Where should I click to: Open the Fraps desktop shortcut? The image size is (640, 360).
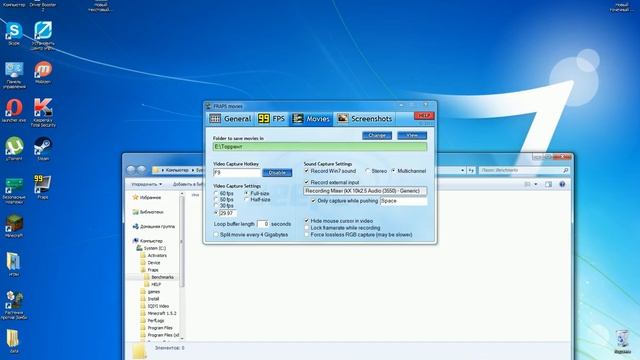pyautogui.click(x=43, y=187)
